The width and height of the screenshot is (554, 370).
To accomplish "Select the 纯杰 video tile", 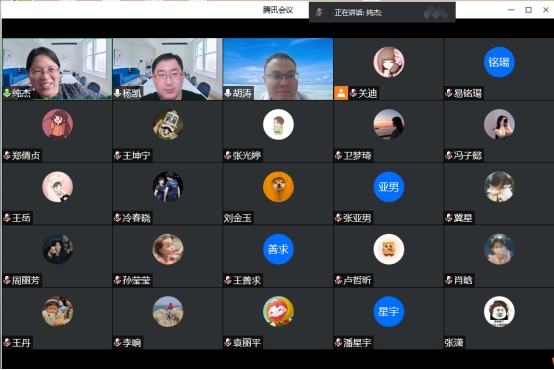I will coord(57,69).
